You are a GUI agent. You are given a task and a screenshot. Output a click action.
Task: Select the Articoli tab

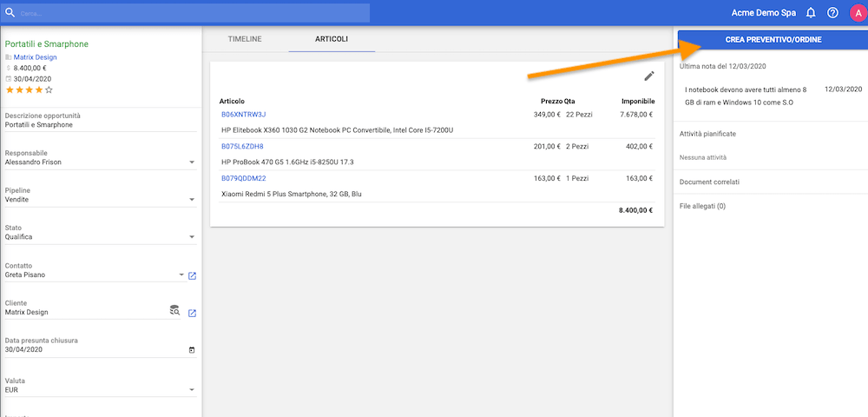[332, 39]
